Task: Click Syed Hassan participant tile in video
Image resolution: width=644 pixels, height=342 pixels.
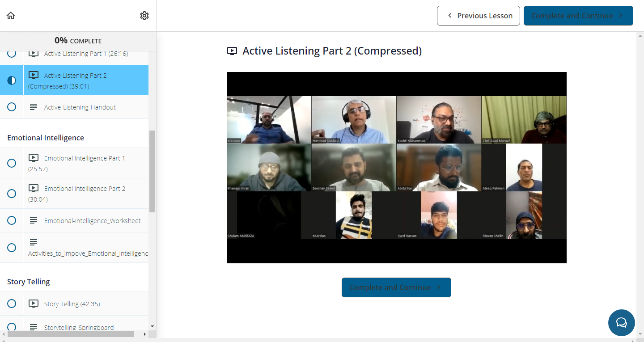Action: [x=439, y=215]
